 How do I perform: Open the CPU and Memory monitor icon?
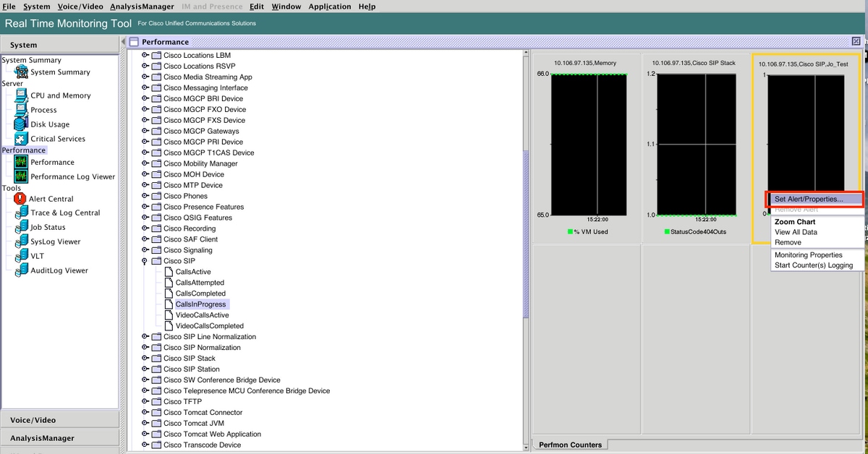21,95
